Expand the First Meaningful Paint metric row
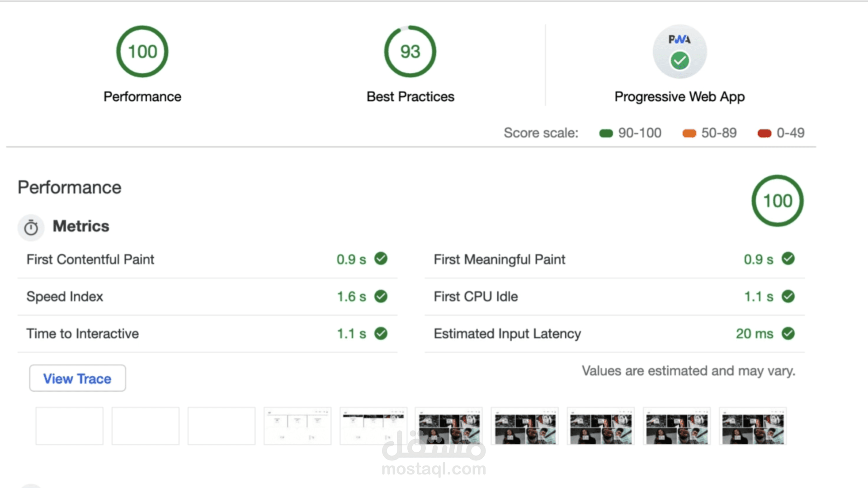Screen dimensions: 868x488 tap(499, 259)
